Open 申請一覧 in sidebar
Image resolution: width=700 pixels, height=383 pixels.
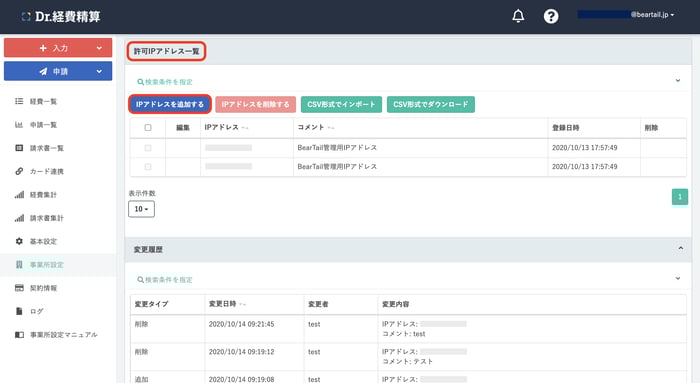[x=43, y=125]
